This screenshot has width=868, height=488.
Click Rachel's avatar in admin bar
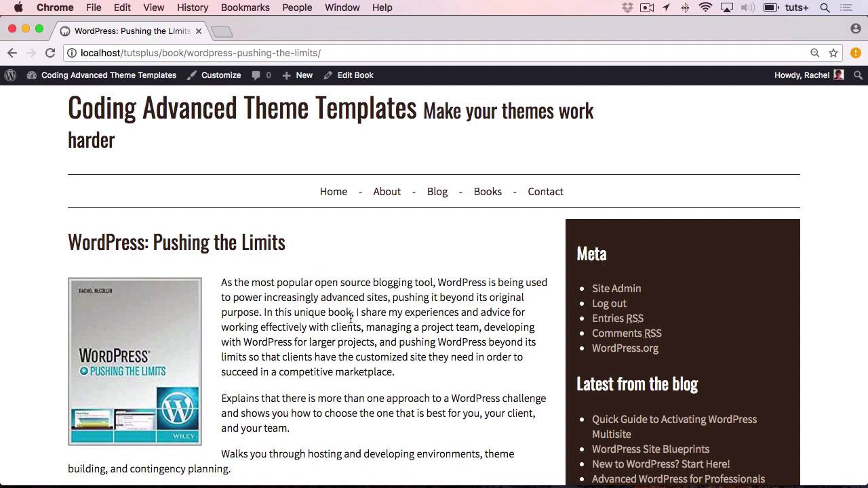[839, 75]
